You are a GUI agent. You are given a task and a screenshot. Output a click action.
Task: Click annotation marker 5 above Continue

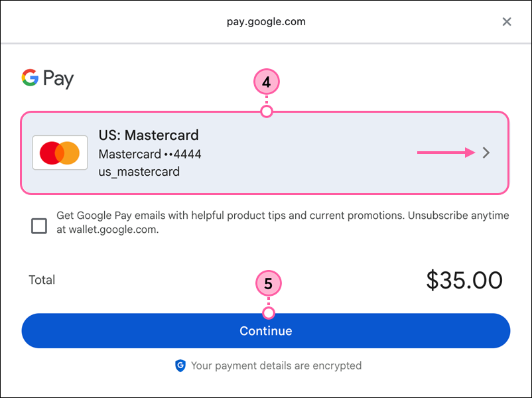click(268, 283)
